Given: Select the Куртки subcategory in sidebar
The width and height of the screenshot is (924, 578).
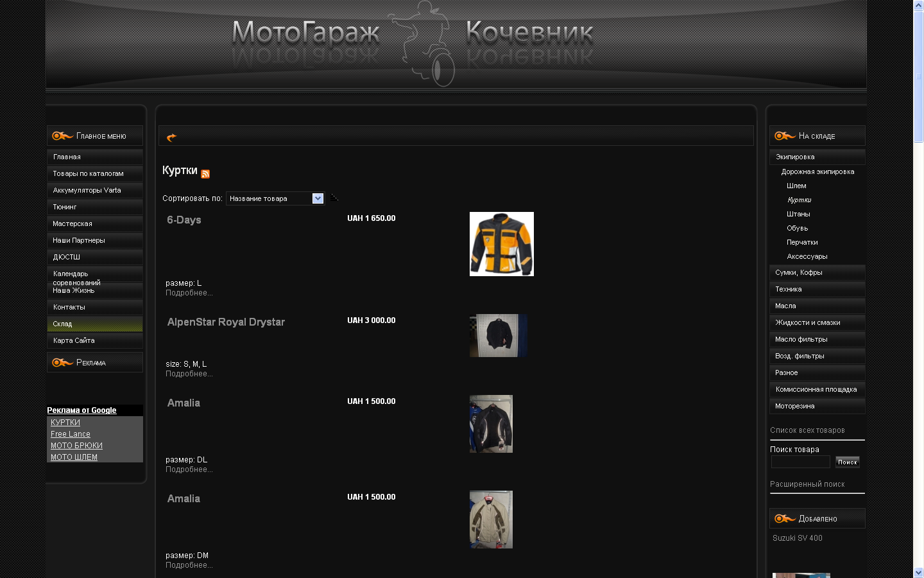Looking at the screenshot, I should (x=800, y=200).
